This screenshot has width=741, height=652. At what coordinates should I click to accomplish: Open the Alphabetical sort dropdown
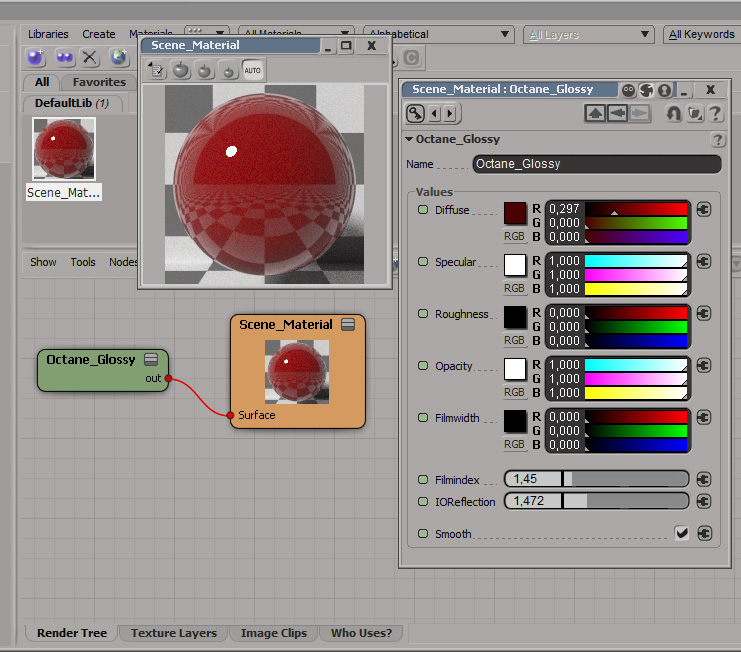coord(439,34)
